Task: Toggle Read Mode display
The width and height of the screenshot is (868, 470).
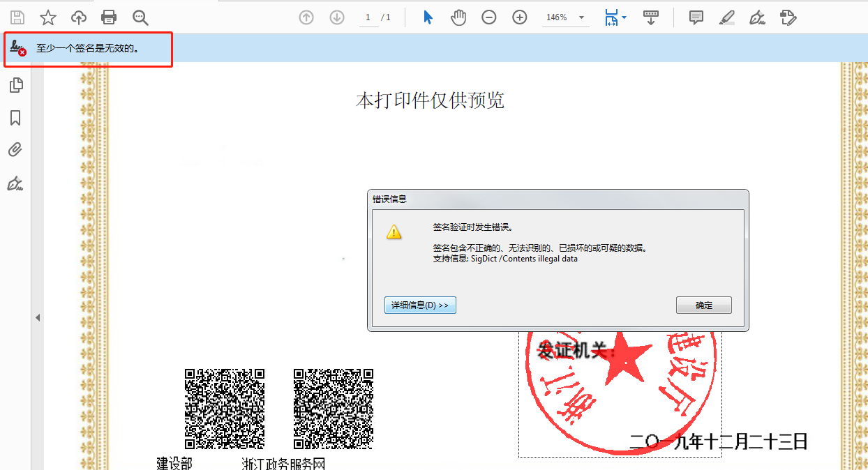Action: click(x=651, y=17)
